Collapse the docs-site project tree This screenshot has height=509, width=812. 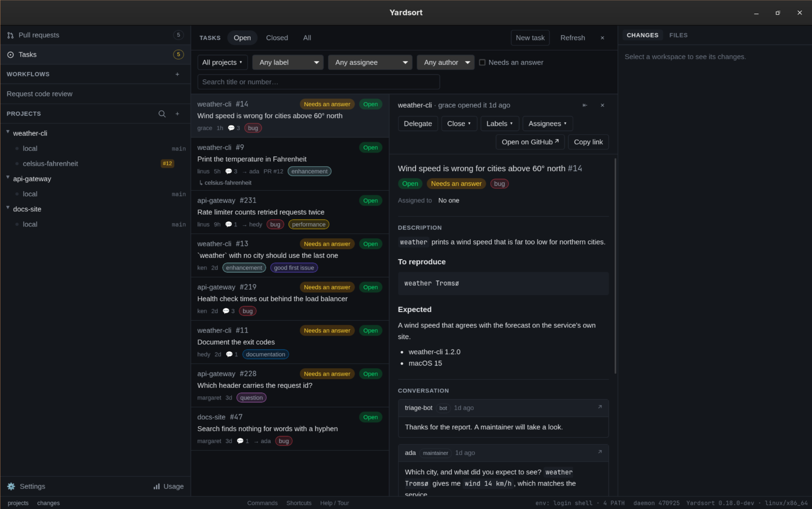point(8,208)
